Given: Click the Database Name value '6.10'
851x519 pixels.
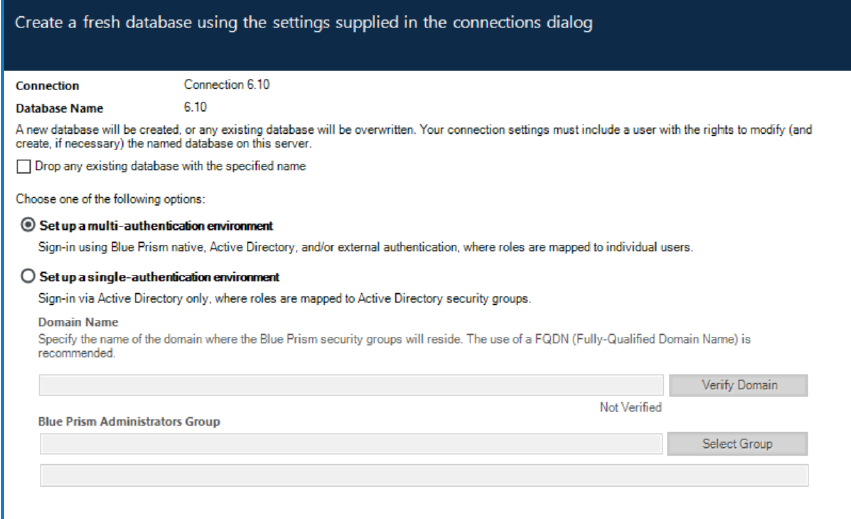Looking at the screenshot, I should coord(195,107).
